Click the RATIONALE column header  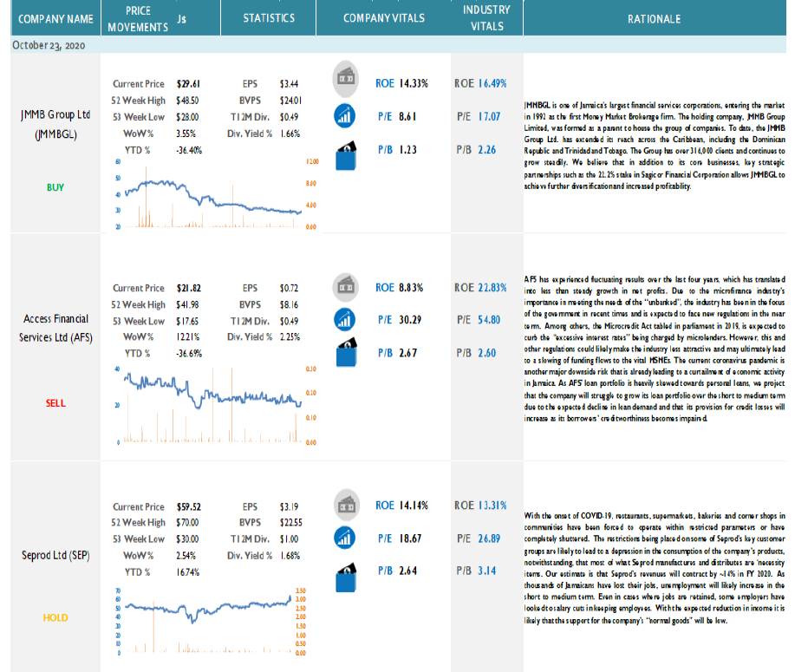click(x=655, y=18)
